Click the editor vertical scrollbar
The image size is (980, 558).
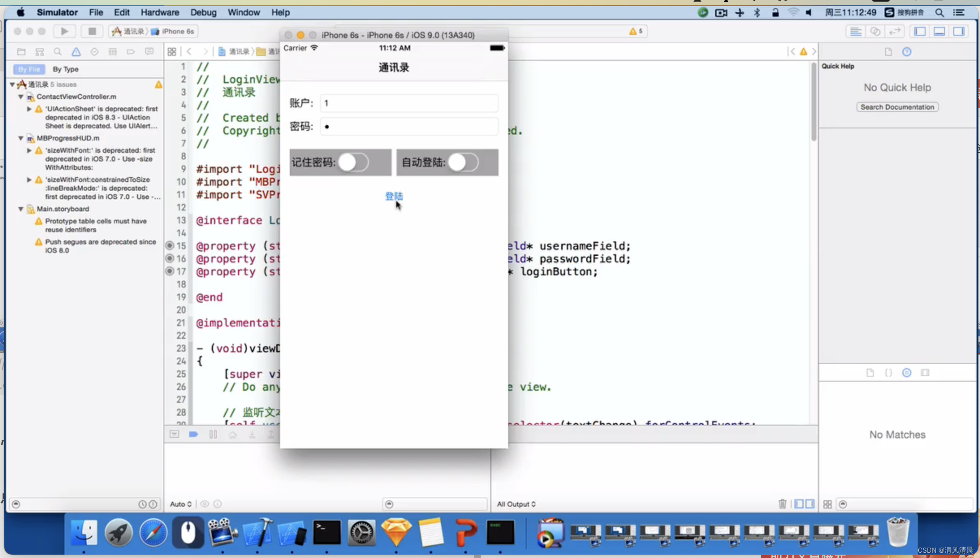click(814, 102)
